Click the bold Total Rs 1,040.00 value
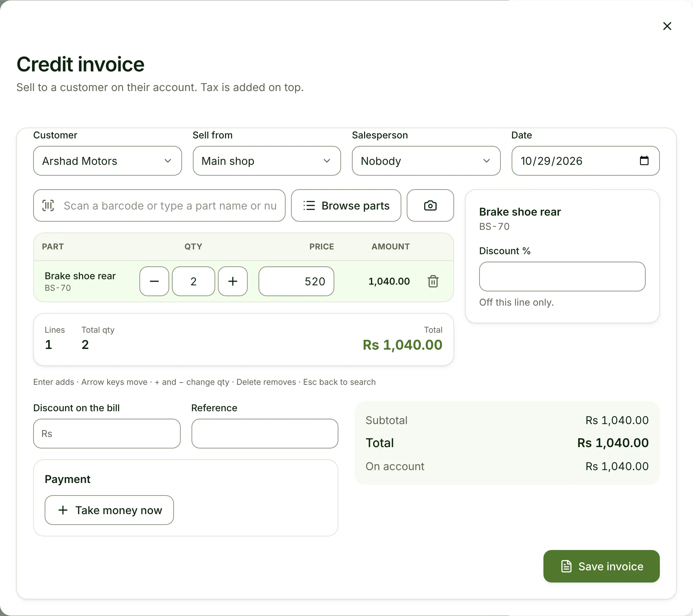 click(x=613, y=443)
